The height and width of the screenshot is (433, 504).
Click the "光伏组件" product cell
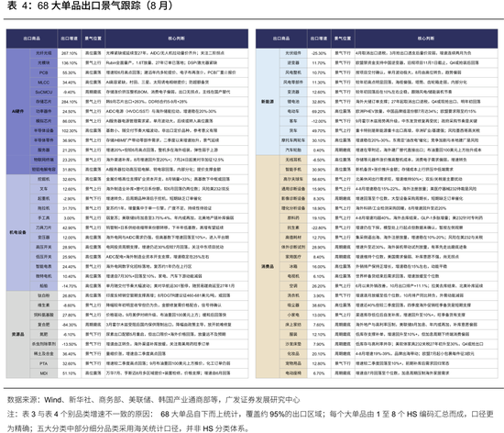(293, 53)
